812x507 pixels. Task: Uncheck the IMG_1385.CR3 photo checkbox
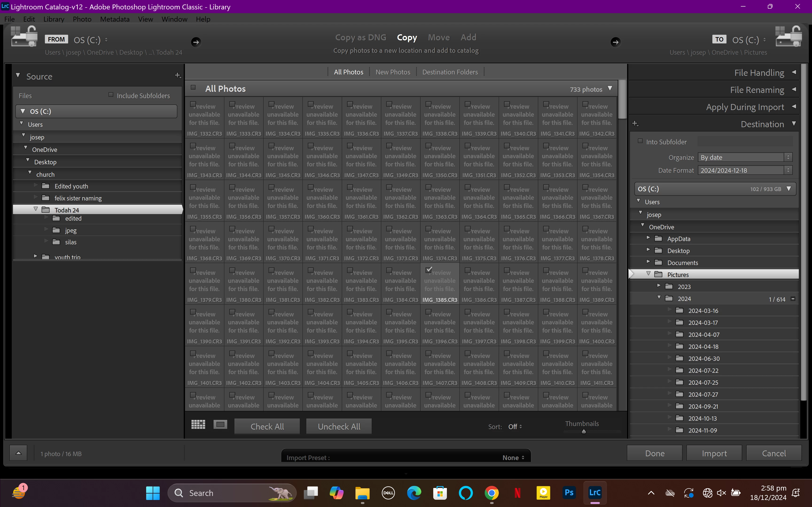point(429,270)
